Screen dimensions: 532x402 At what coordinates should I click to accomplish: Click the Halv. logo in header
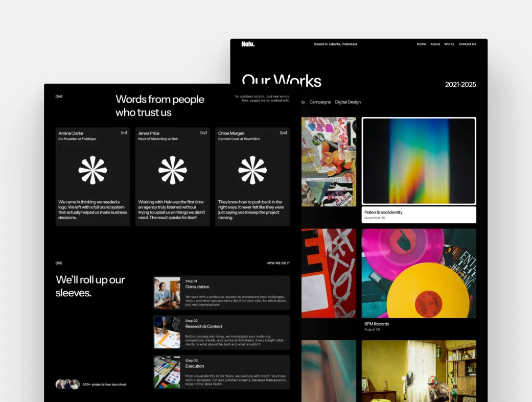pyautogui.click(x=248, y=44)
